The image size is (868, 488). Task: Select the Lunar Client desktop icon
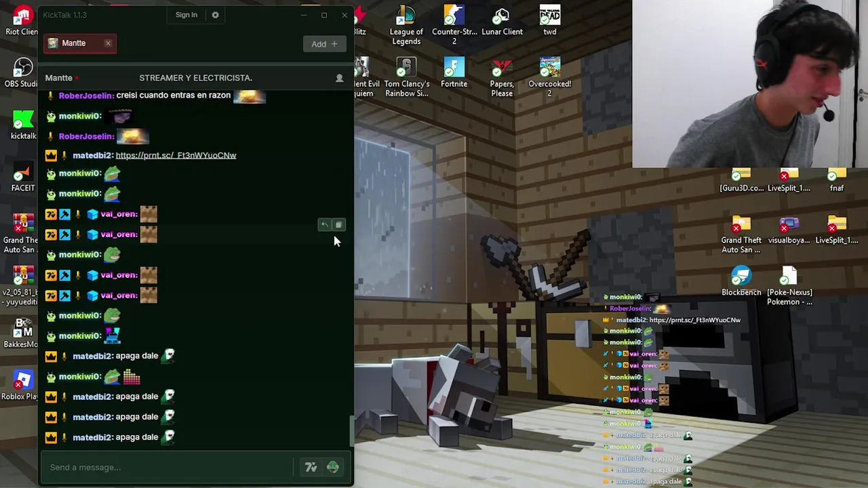pyautogui.click(x=502, y=21)
